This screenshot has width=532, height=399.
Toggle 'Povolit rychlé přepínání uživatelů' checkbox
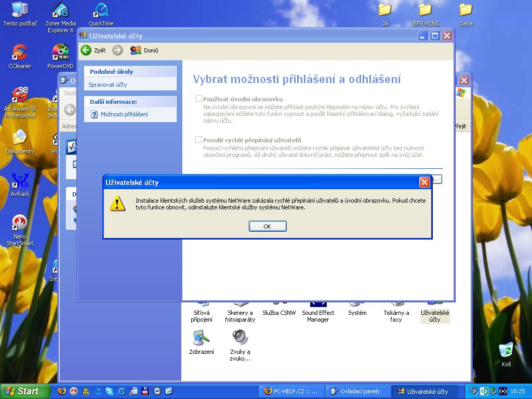click(198, 139)
